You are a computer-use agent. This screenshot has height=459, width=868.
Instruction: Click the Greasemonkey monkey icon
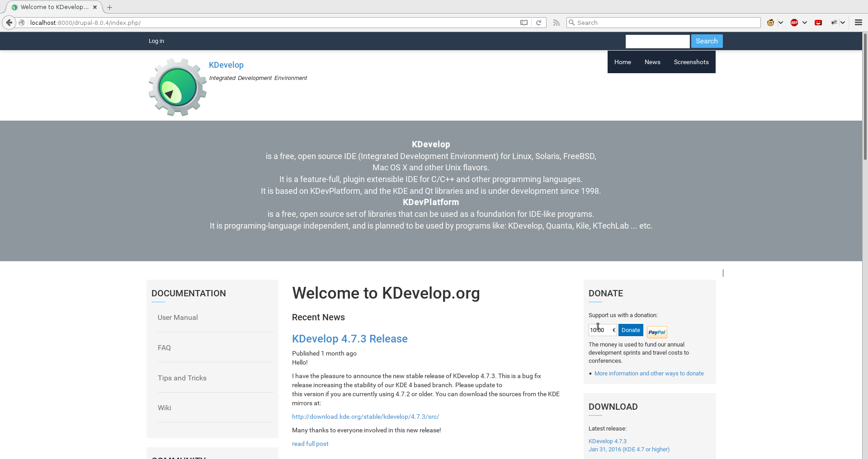pos(771,23)
